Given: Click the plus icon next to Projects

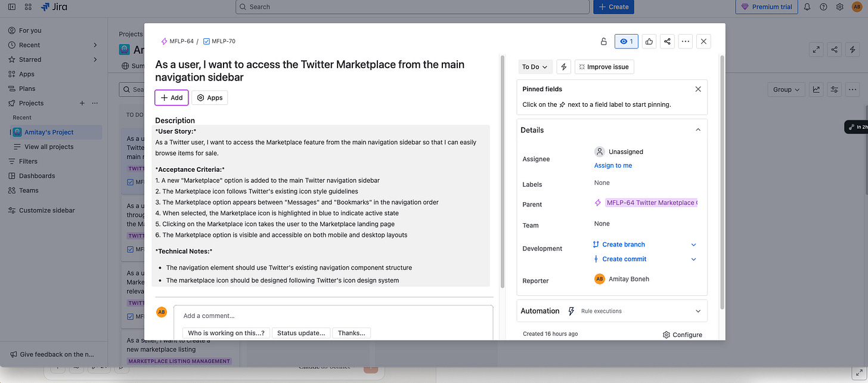Looking at the screenshot, I should (82, 103).
